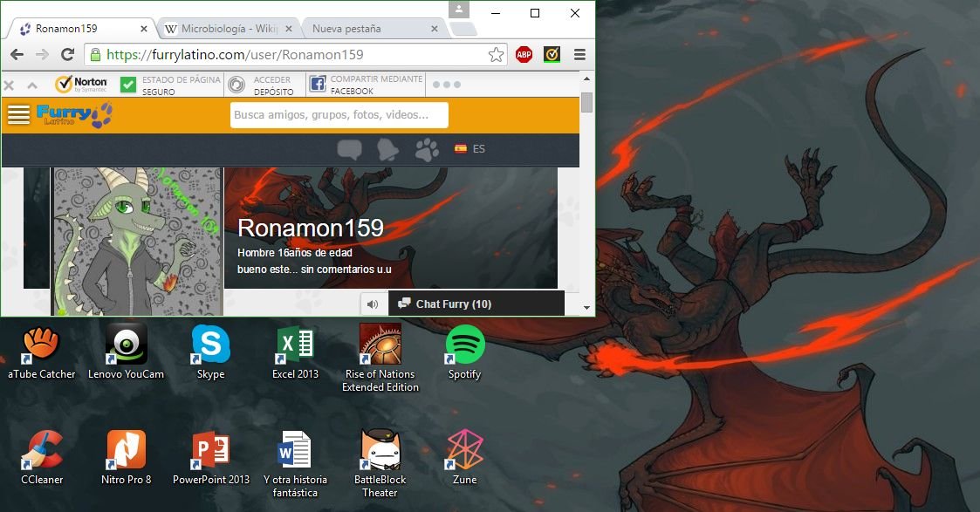Select Rise of Nations Extended Edition icon

coord(380,358)
